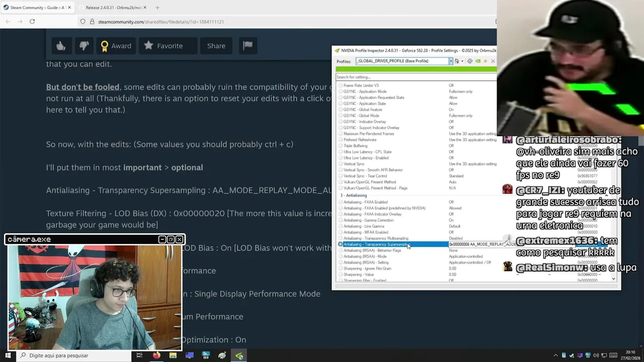The width and height of the screenshot is (644, 362).
Task: Flag the guide with the report icon
Action: point(248,46)
